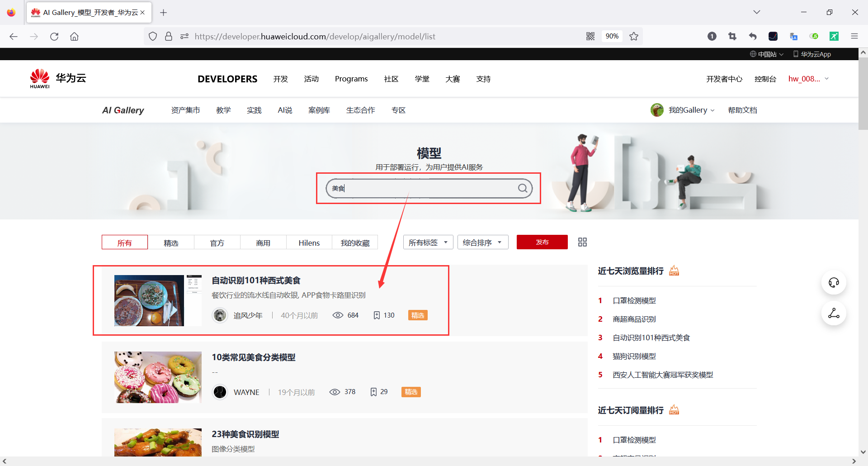Click the search magnifier icon
Screen dimensions: 868x466
[x=523, y=188]
